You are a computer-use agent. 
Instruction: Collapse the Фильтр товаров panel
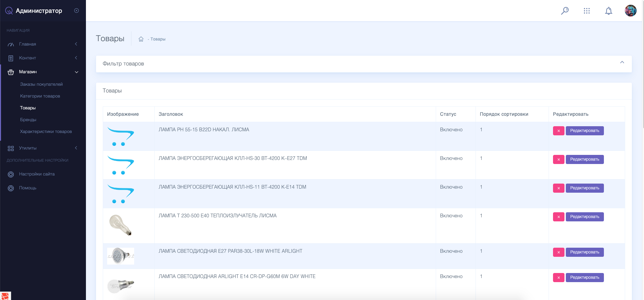point(622,62)
